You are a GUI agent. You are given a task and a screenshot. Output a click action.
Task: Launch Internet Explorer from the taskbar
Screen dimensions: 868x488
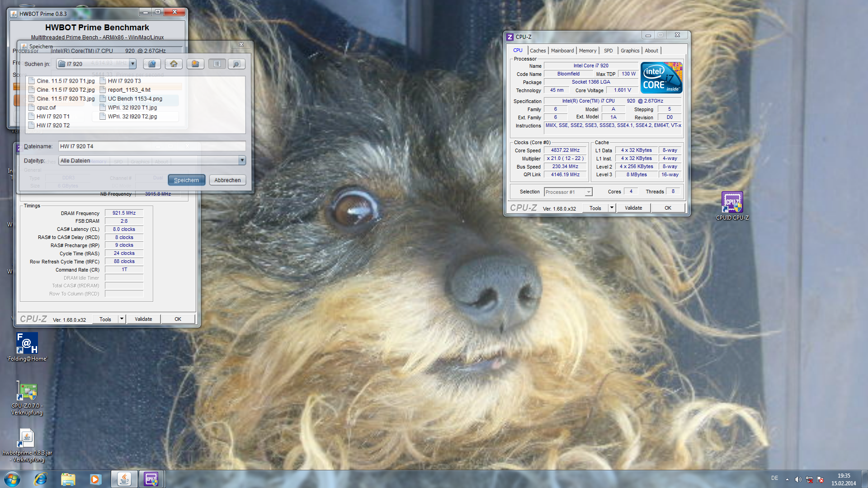click(41, 479)
